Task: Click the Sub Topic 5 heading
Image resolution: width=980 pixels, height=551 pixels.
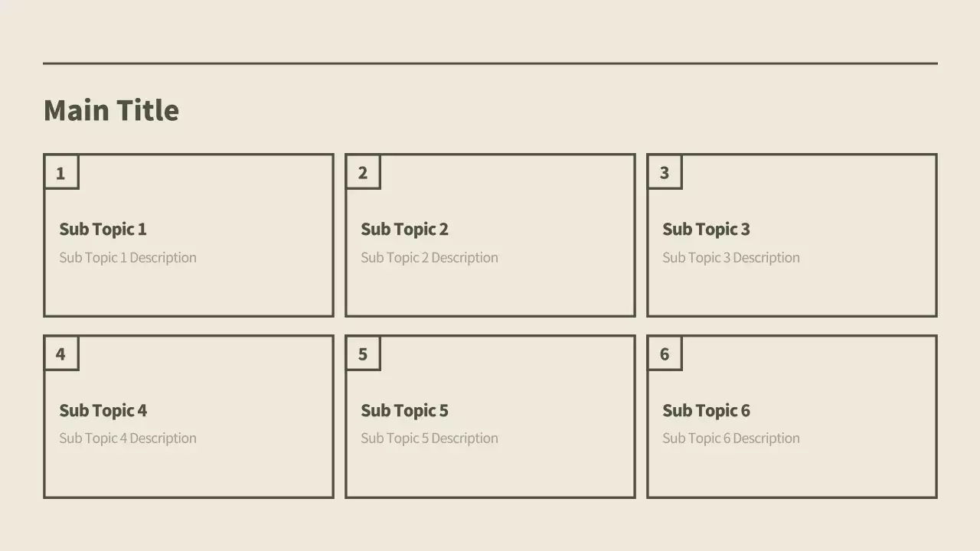Action: point(404,410)
